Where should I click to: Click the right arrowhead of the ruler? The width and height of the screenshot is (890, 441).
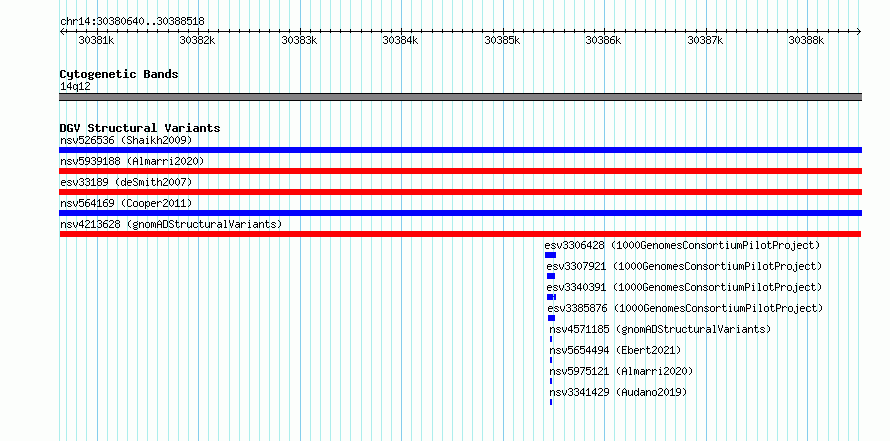pyautogui.click(x=859, y=31)
